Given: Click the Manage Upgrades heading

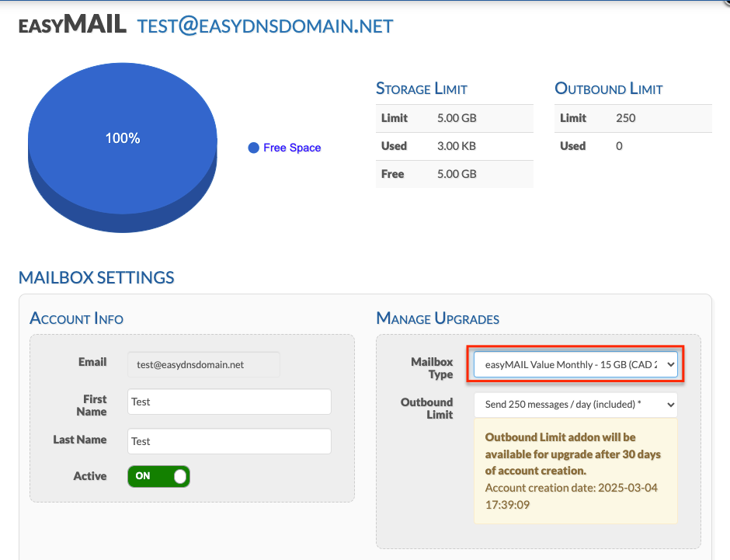Looking at the screenshot, I should pos(438,318).
